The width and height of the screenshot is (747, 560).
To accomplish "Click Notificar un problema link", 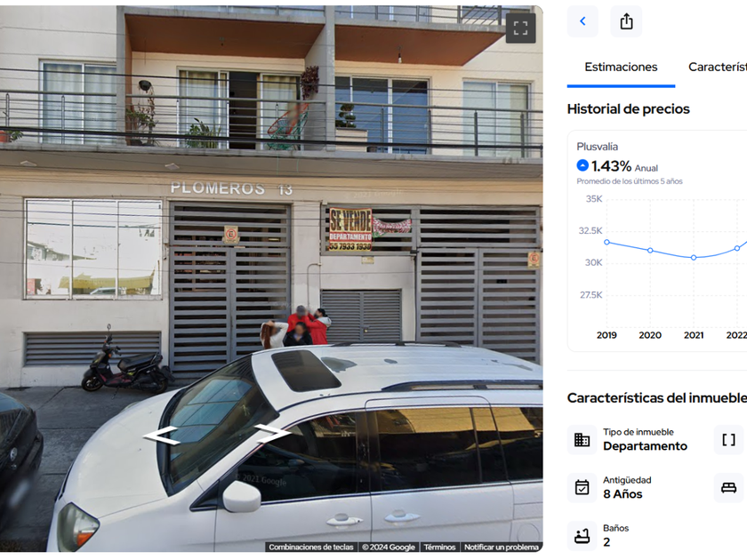I will pos(502,548).
